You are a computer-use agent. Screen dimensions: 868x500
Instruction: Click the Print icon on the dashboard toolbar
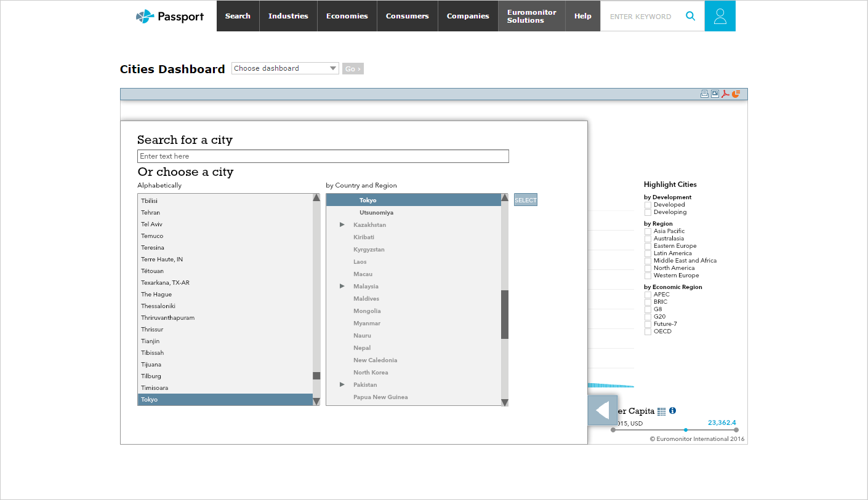point(705,93)
